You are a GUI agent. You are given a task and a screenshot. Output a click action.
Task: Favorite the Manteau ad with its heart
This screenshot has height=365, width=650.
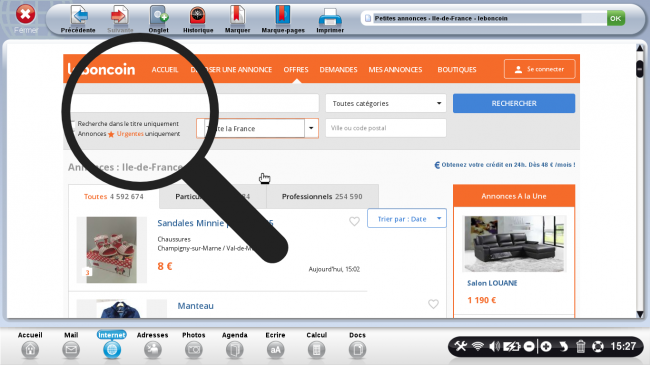point(433,304)
